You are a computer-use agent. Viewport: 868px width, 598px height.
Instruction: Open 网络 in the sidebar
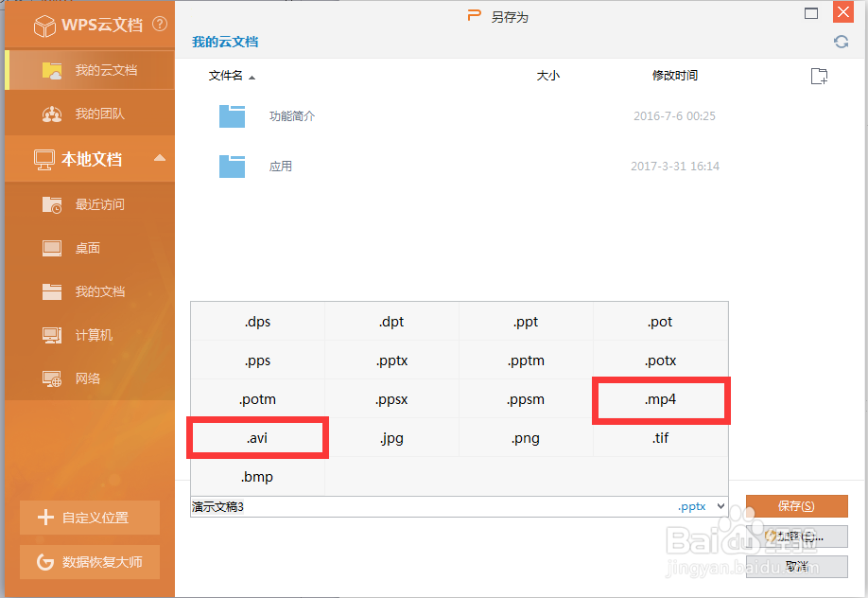89,378
